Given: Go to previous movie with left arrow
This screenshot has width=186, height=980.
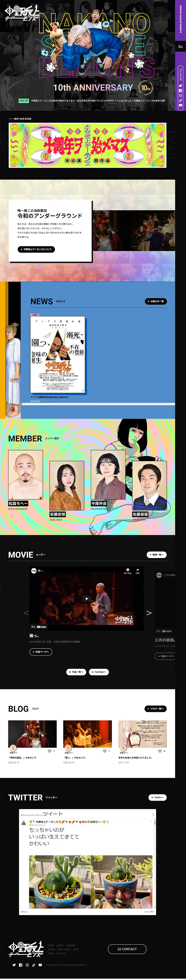Looking at the screenshot, I should 26,612.
